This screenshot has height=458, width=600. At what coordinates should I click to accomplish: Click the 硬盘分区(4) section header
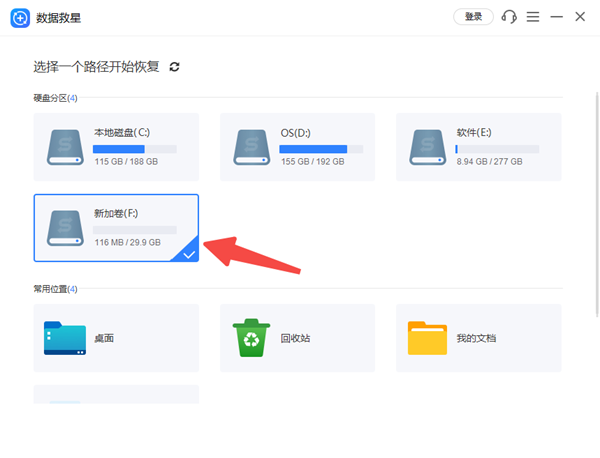pos(55,98)
